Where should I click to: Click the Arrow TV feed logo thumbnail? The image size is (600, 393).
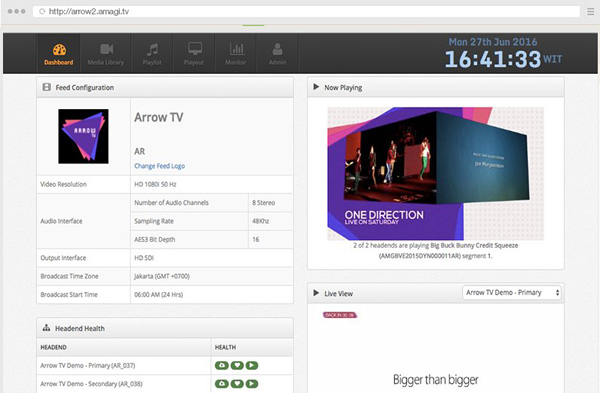[83, 136]
